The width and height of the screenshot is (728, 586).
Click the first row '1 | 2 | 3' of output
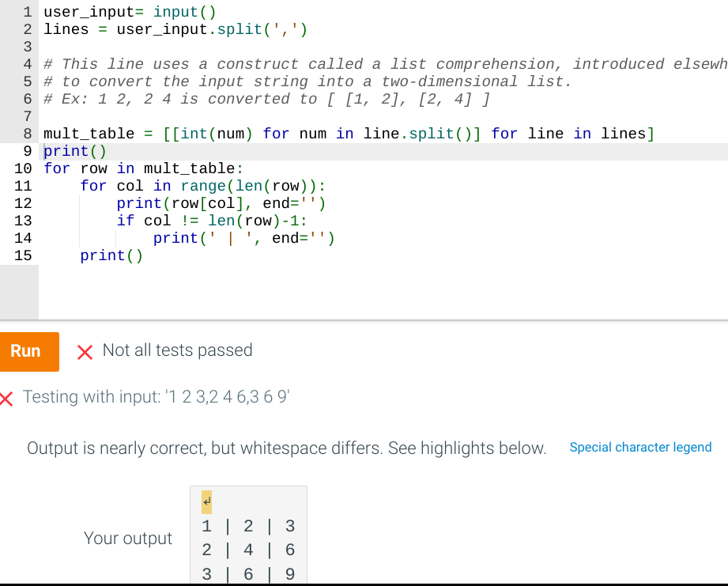click(x=247, y=525)
